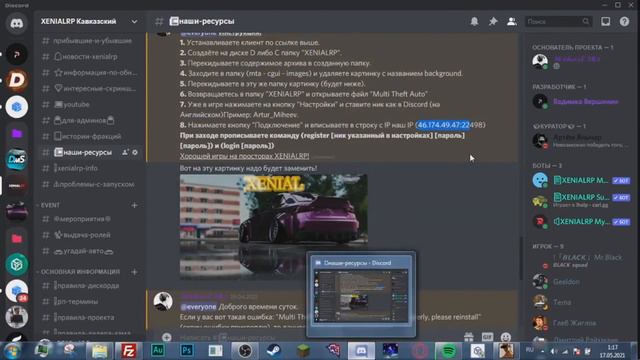
Task: Collapse the EVENT category
Action: (50, 205)
